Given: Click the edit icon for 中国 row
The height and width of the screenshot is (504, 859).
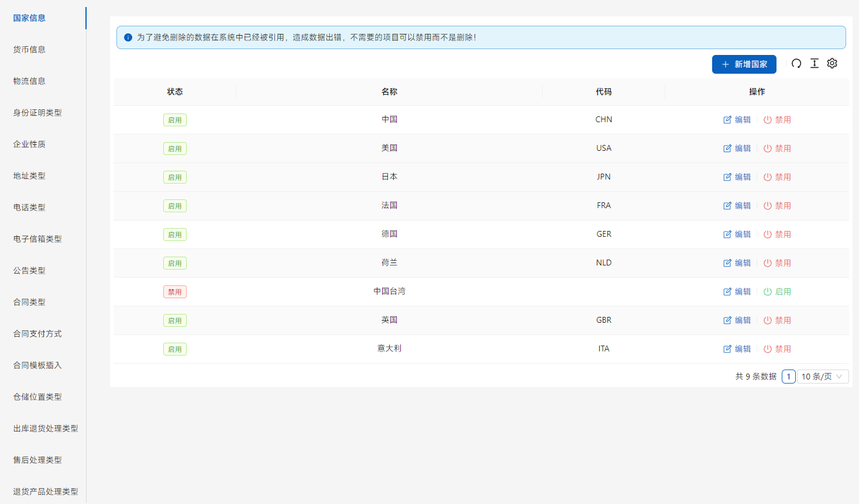Looking at the screenshot, I should point(727,120).
